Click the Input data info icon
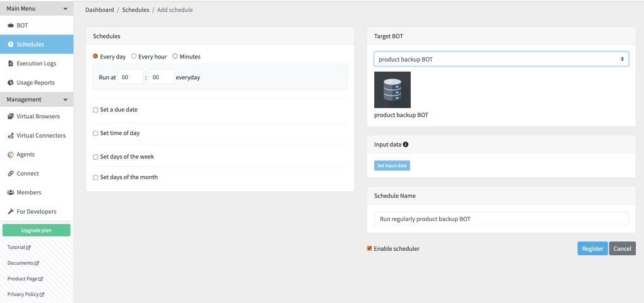 tap(406, 145)
